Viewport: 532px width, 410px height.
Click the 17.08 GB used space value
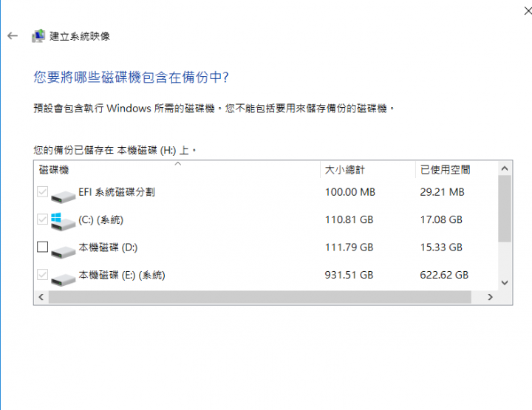pyautogui.click(x=441, y=219)
